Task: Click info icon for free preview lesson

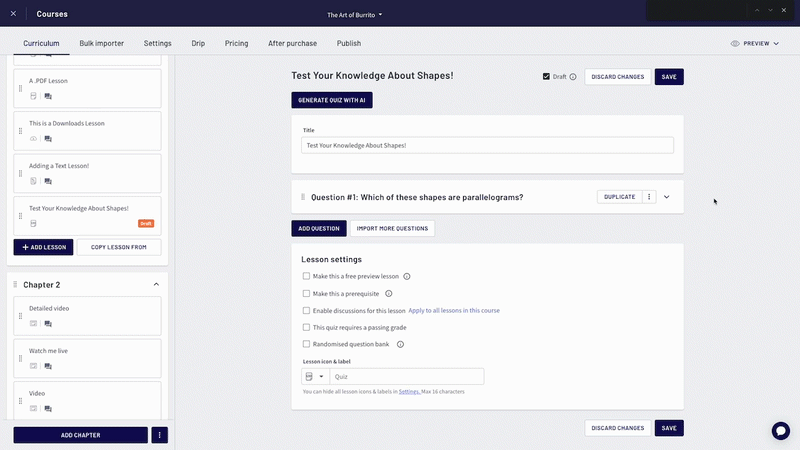Action: pyautogui.click(x=407, y=277)
